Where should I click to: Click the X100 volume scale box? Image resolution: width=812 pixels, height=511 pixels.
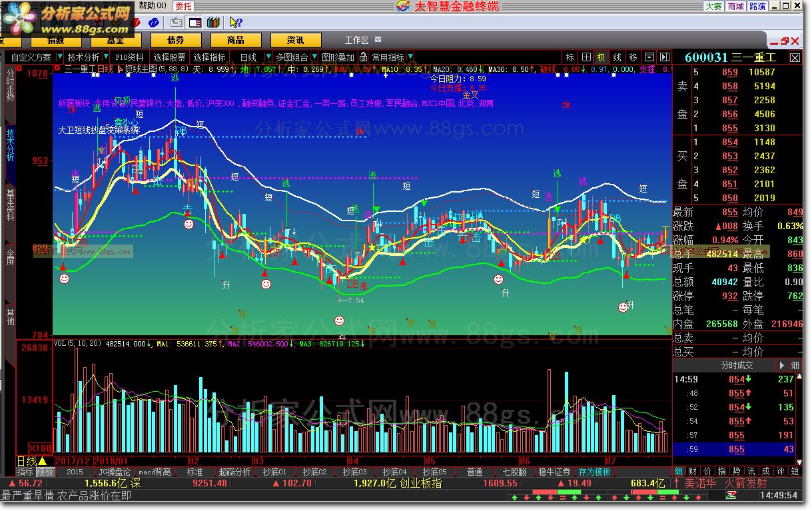[x=40, y=448]
